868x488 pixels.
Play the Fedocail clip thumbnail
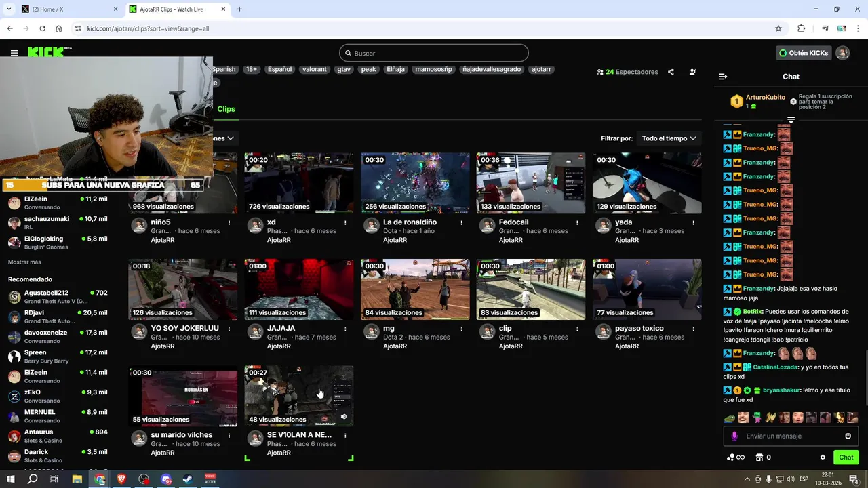[x=531, y=183]
